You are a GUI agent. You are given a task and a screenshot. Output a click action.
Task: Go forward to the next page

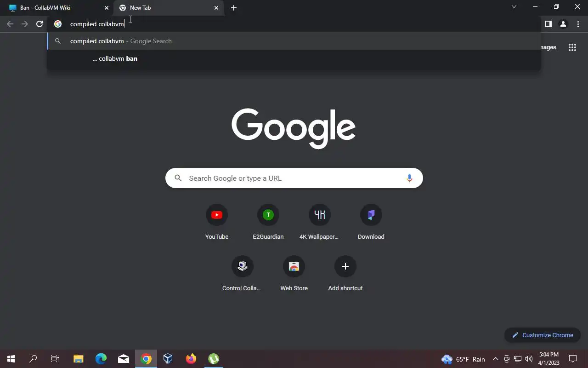[x=25, y=24]
